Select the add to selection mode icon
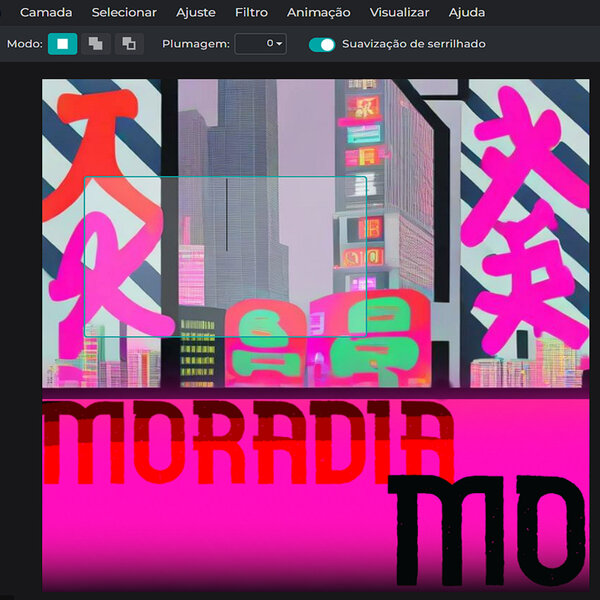This screenshot has height=600, width=600. click(x=96, y=44)
